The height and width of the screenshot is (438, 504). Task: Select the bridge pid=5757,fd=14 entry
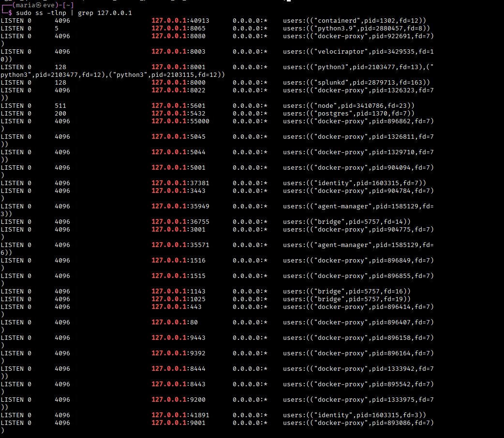347,221
